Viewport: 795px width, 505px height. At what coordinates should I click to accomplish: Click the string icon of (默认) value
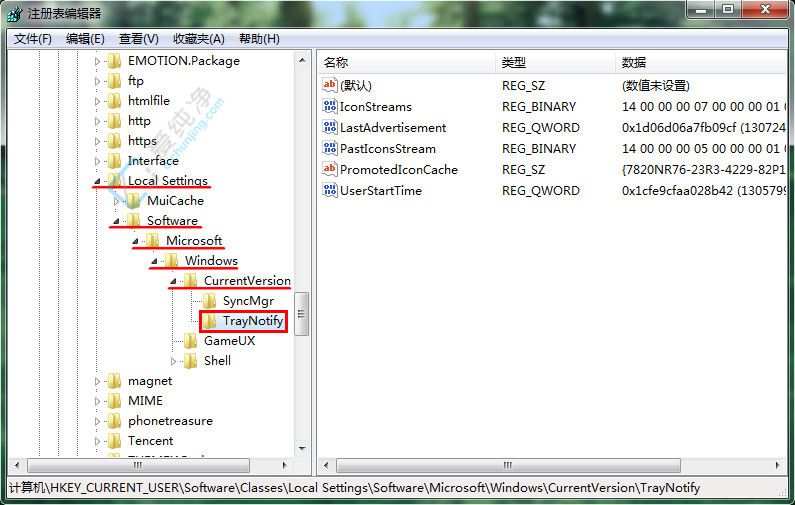[330, 85]
